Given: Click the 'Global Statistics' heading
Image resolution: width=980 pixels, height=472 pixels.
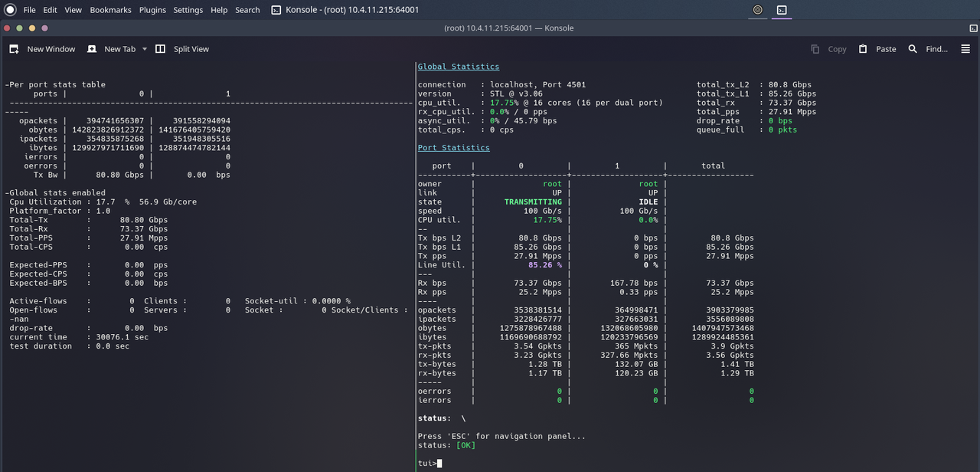Looking at the screenshot, I should click(x=459, y=67).
